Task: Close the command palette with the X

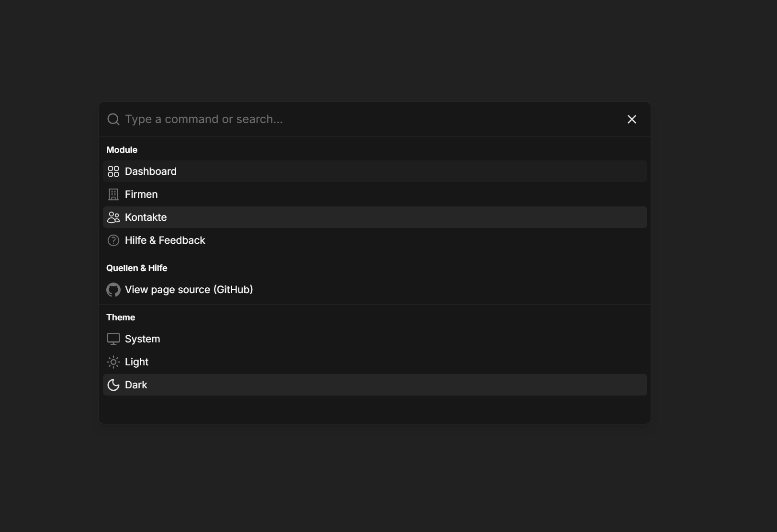Action: point(631,119)
